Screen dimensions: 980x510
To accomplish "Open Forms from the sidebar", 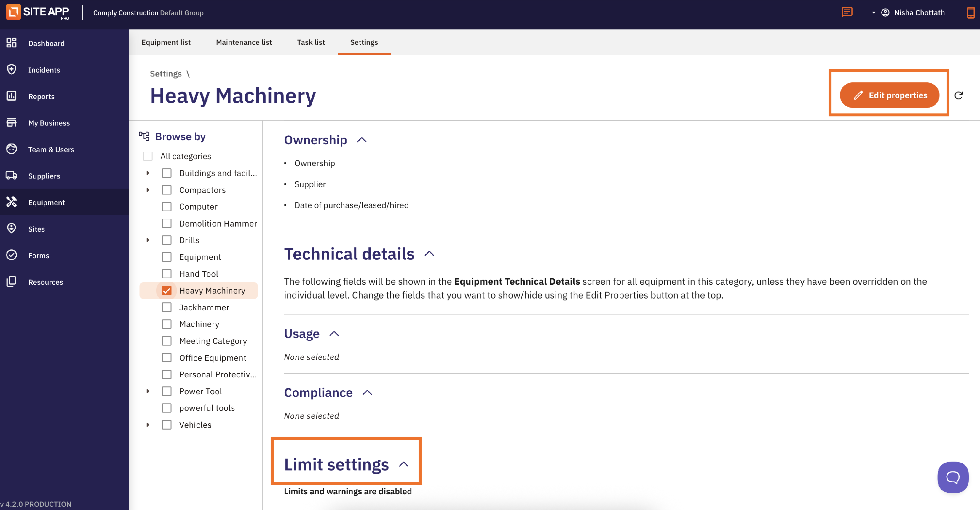I will point(64,255).
